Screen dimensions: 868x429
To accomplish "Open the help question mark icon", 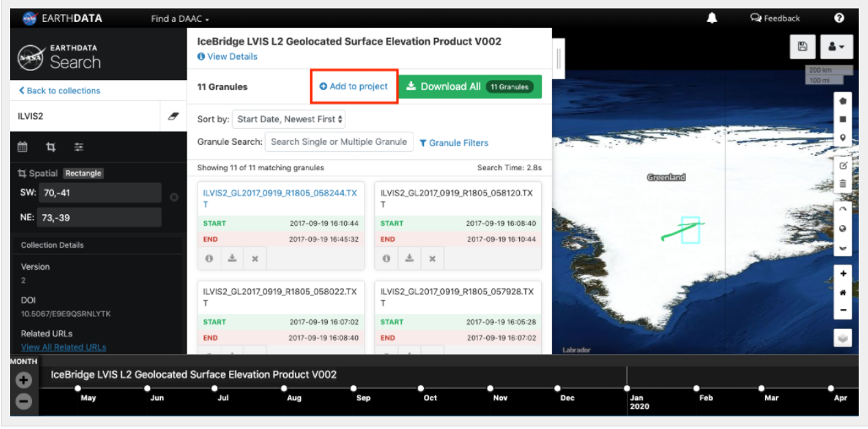I will tap(839, 19).
